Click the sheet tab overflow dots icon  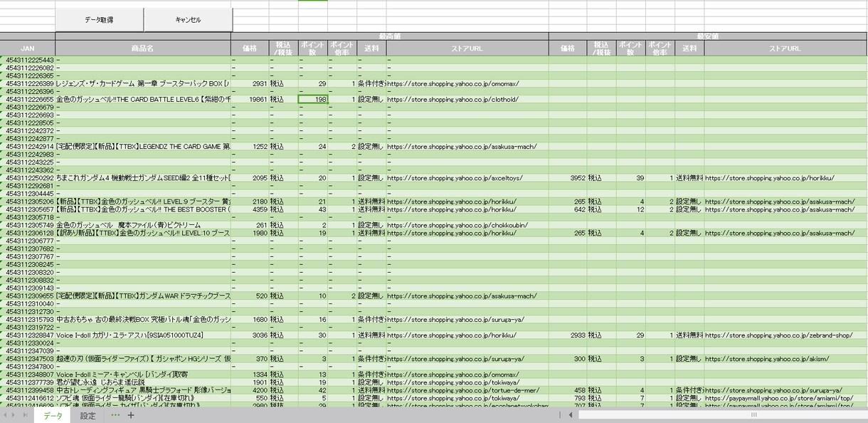click(x=115, y=415)
